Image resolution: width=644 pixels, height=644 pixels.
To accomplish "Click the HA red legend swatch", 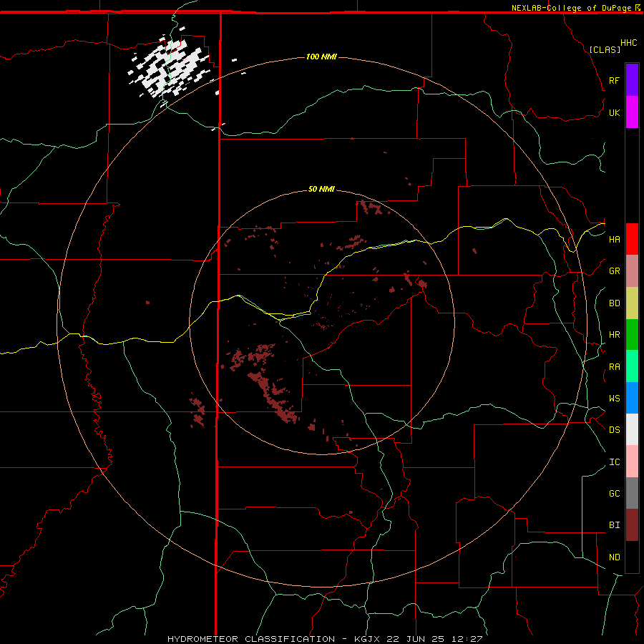I will [x=632, y=239].
